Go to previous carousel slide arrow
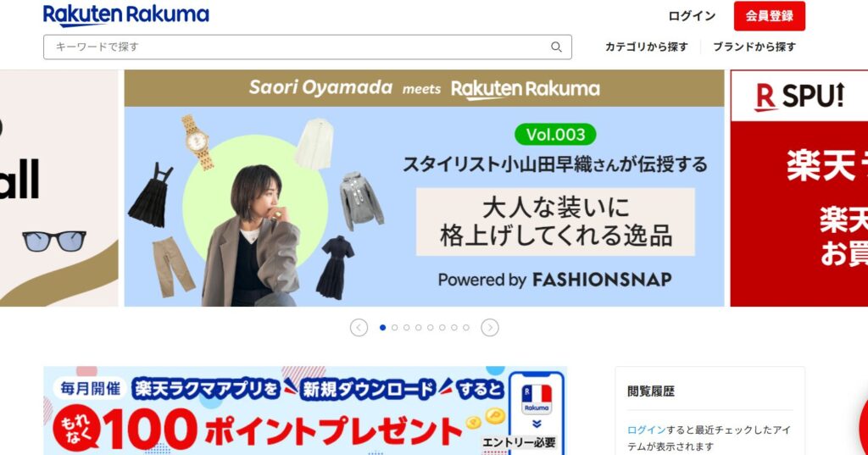Viewport: 868px width, 455px height. pyautogui.click(x=359, y=328)
